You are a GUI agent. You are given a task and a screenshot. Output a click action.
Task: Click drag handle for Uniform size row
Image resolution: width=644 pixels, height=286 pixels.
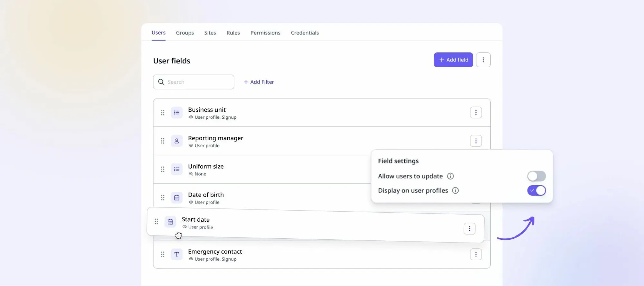163,169
